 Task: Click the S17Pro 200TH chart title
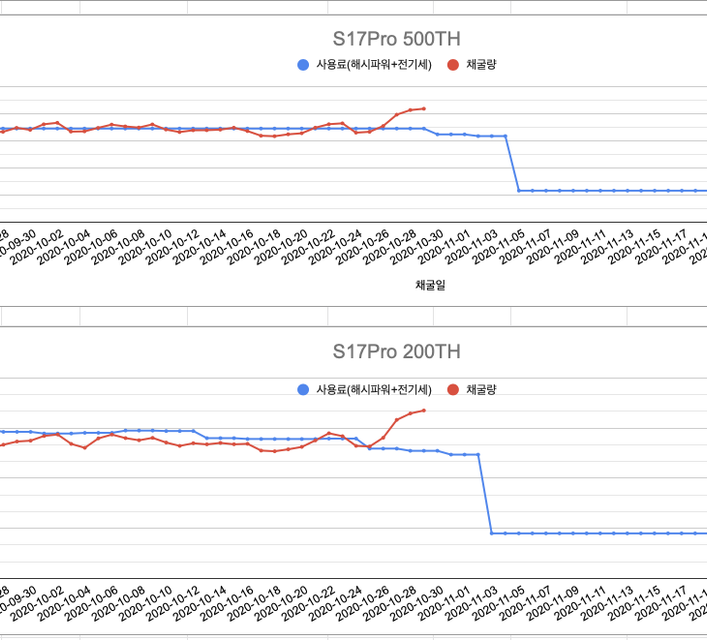pyautogui.click(x=396, y=352)
